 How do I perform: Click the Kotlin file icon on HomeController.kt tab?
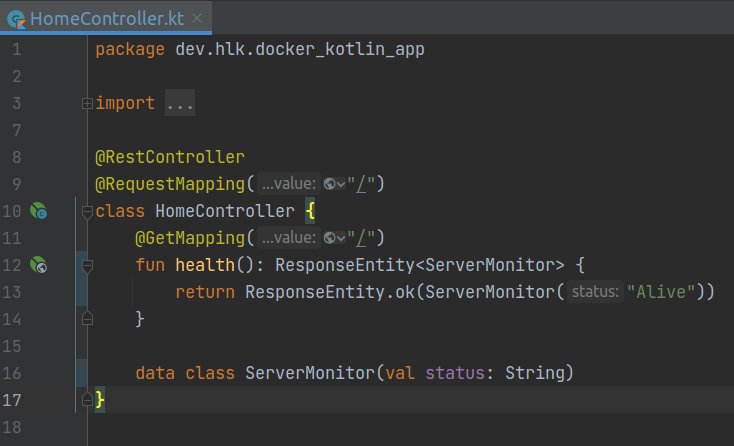pyautogui.click(x=17, y=18)
